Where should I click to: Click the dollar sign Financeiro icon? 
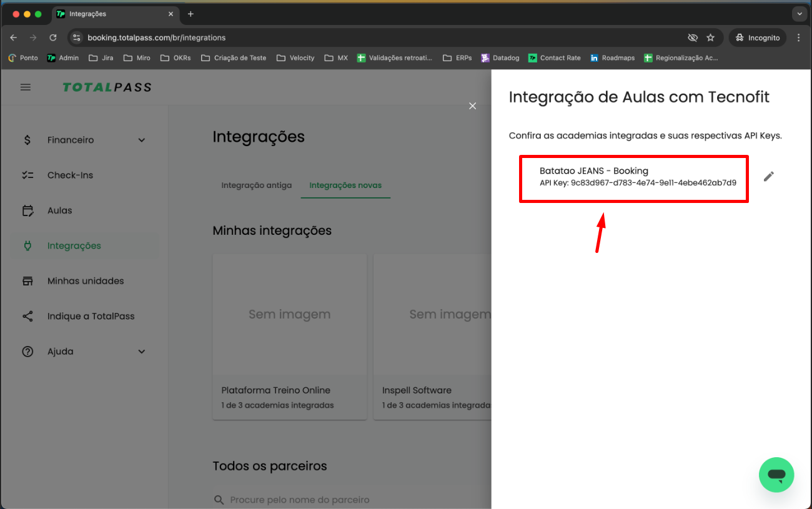click(x=27, y=140)
